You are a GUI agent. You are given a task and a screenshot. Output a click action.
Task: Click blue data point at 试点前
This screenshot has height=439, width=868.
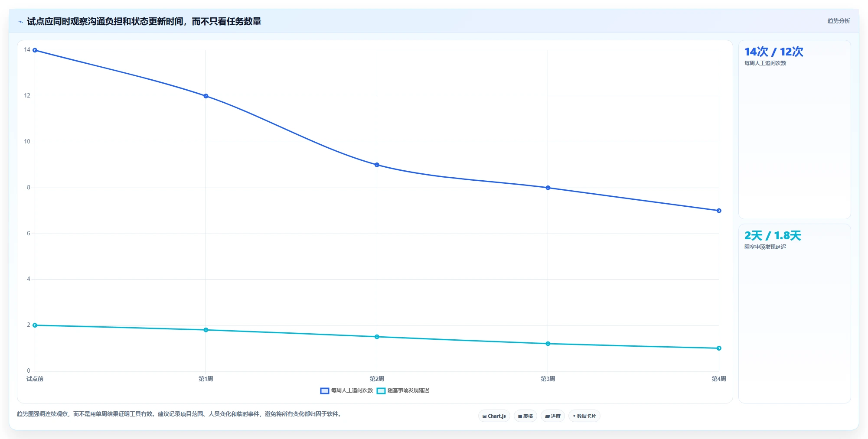35,50
